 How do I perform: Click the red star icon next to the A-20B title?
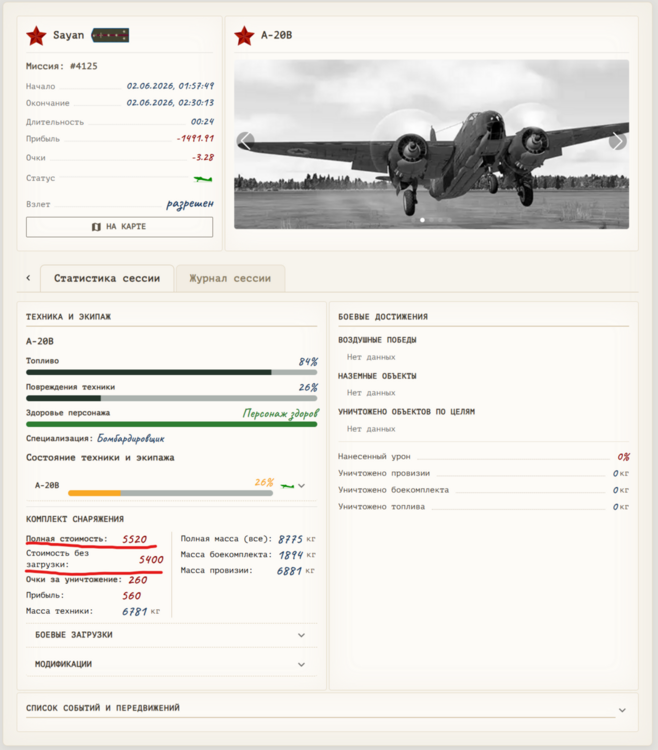[244, 36]
